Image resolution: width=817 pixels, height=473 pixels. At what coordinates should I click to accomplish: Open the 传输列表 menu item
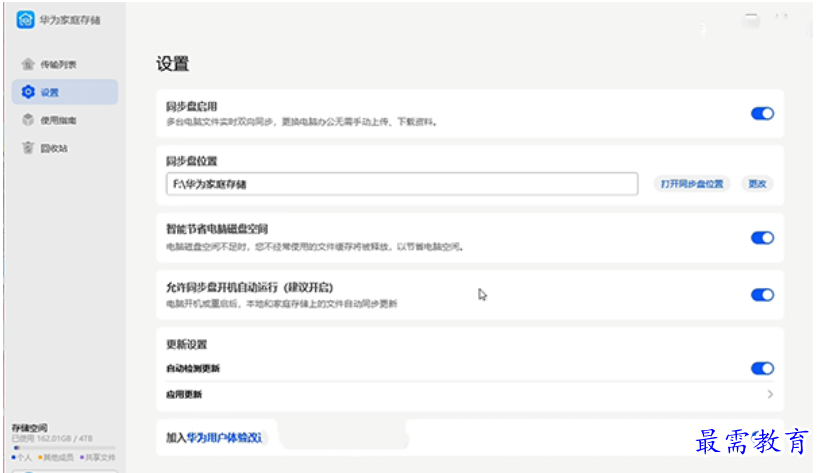[x=65, y=64]
